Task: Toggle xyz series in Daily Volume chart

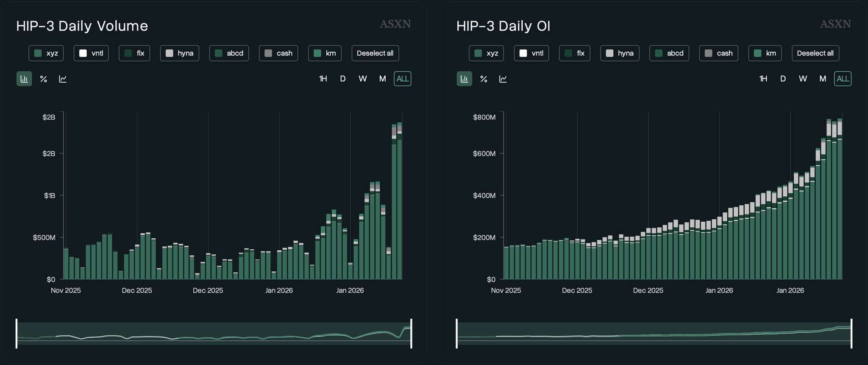Action: coord(46,53)
